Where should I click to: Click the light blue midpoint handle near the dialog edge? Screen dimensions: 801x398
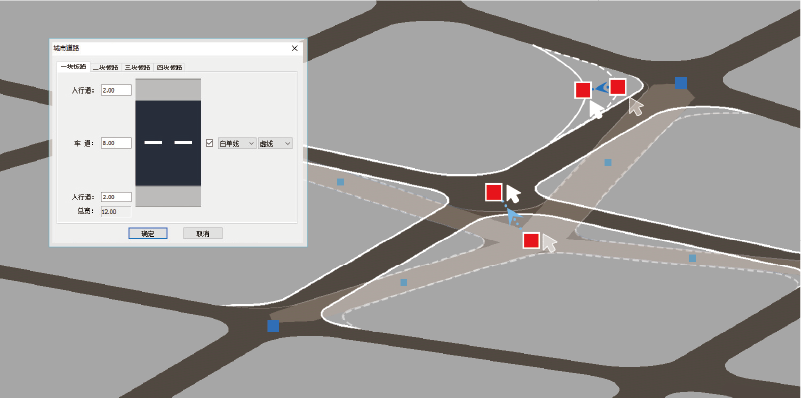coord(340,182)
